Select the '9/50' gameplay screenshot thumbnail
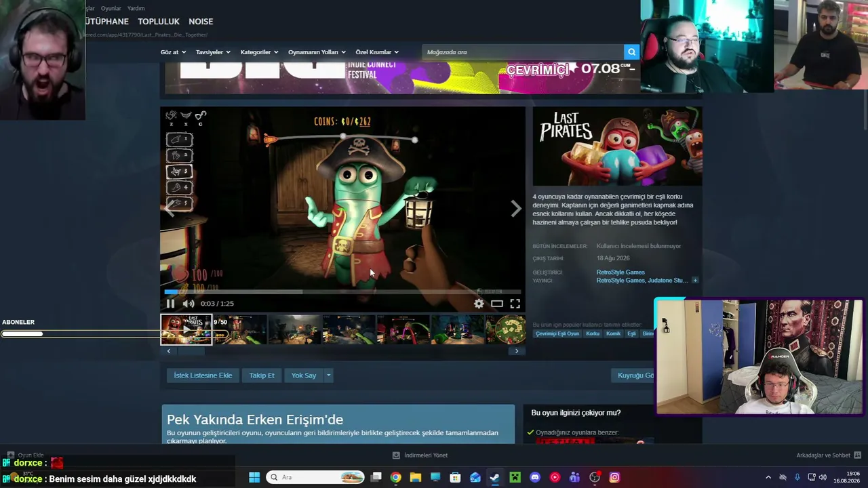The height and width of the screenshot is (488, 868). (x=240, y=329)
